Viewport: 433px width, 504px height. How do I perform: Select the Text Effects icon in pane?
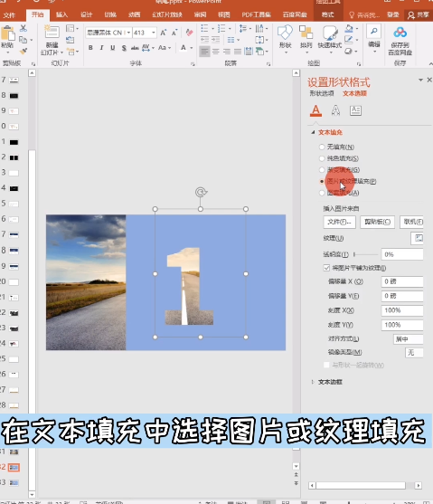[x=335, y=110]
